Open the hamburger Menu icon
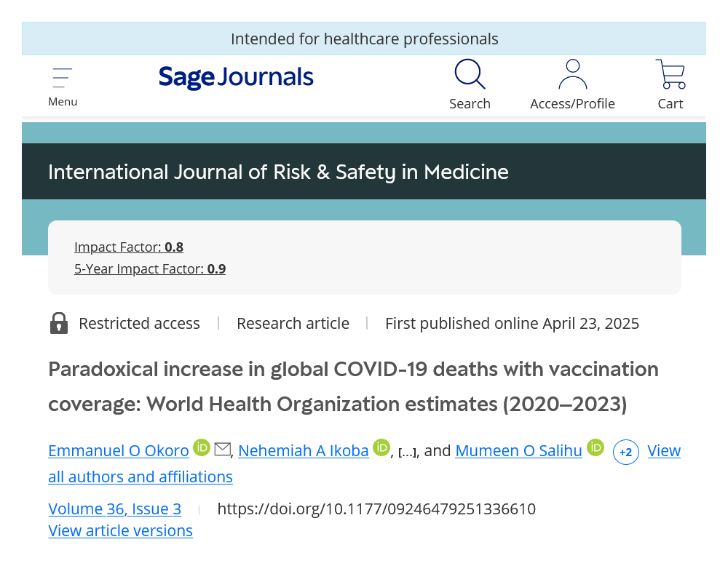 pos(62,78)
